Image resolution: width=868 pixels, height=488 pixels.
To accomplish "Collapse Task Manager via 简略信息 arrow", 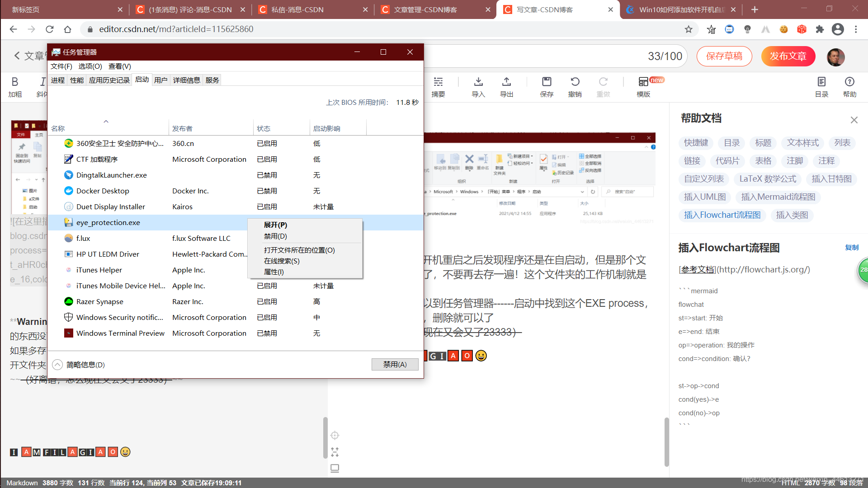I will point(57,365).
